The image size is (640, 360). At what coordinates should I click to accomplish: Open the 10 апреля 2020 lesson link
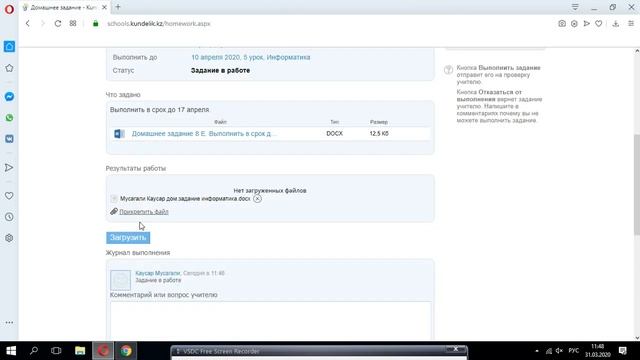pos(251,58)
